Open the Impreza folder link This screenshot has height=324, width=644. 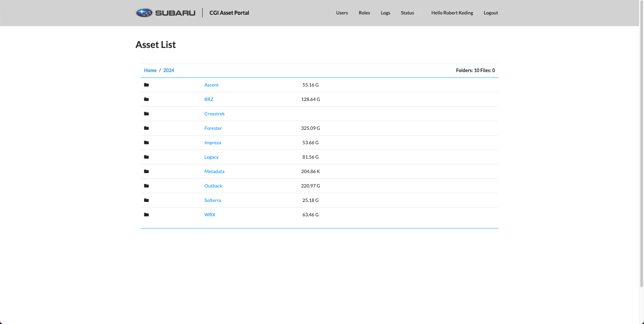point(213,143)
